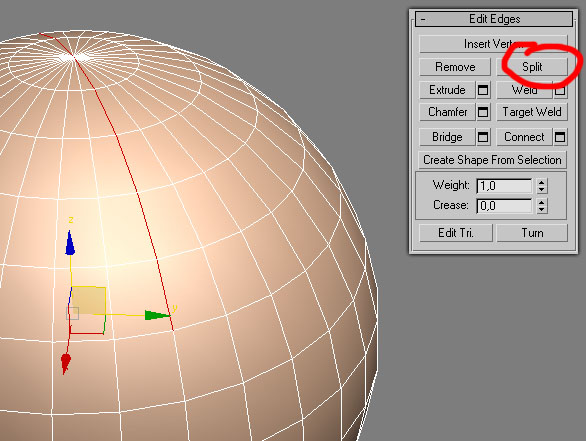Click into the Crease value field
The height and width of the screenshot is (441, 586).
click(504, 206)
